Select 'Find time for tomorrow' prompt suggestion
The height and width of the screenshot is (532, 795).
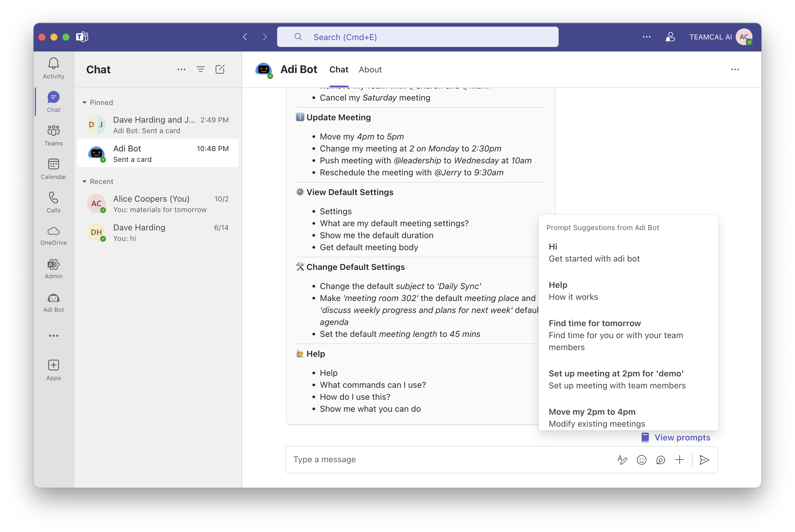pyautogui.click(x=594, y=323)
